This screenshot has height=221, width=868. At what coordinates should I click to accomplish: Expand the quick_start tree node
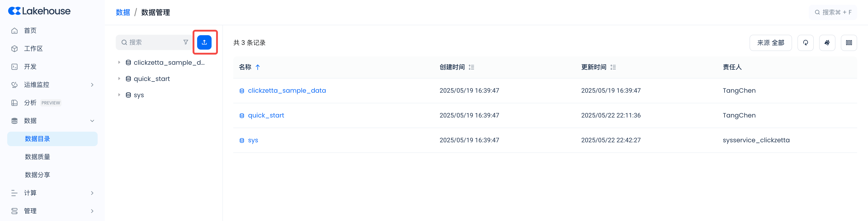point(119,79)
